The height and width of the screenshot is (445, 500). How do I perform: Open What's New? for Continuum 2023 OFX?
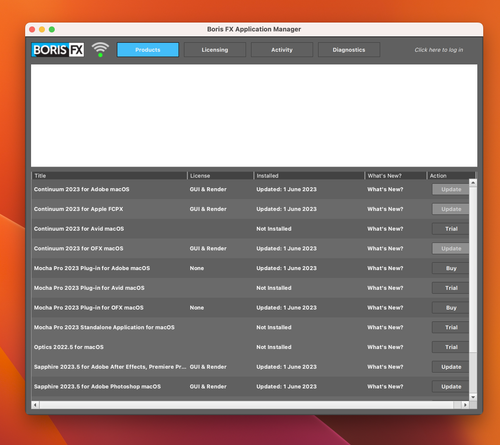pyautogui.click(x=385, y=248)
